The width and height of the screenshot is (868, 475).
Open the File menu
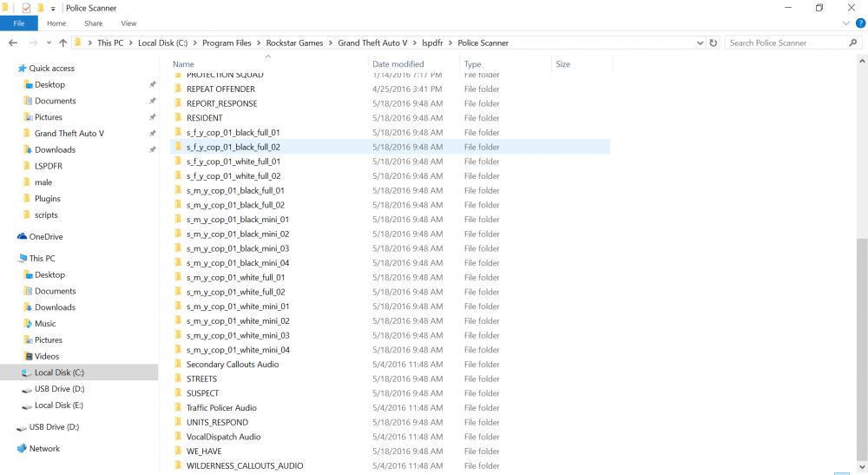pos(19,23)
